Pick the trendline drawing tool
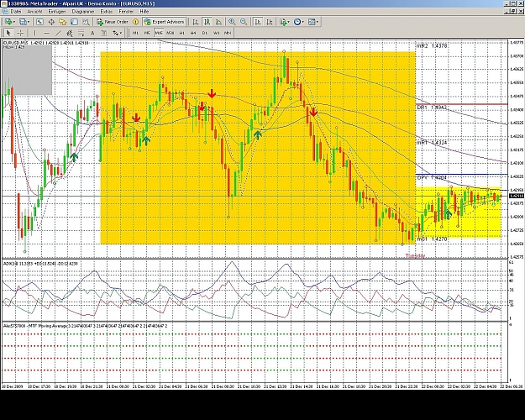The image size is (525, 420). tap(58, 33)
